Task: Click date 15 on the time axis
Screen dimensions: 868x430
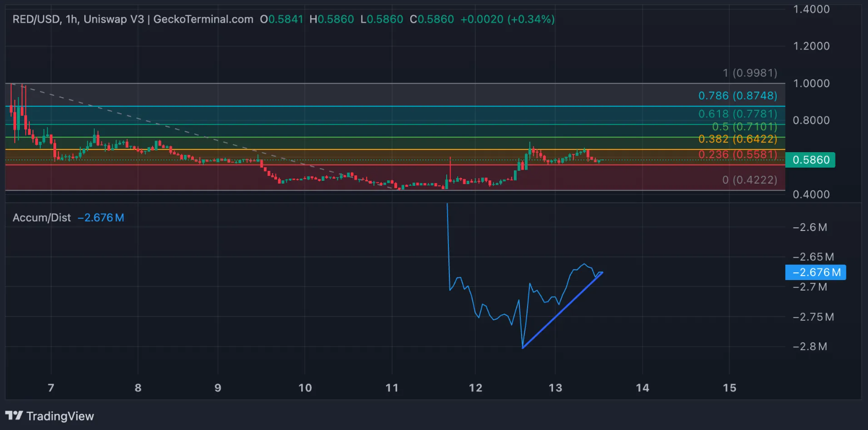Action: point(730,388)
